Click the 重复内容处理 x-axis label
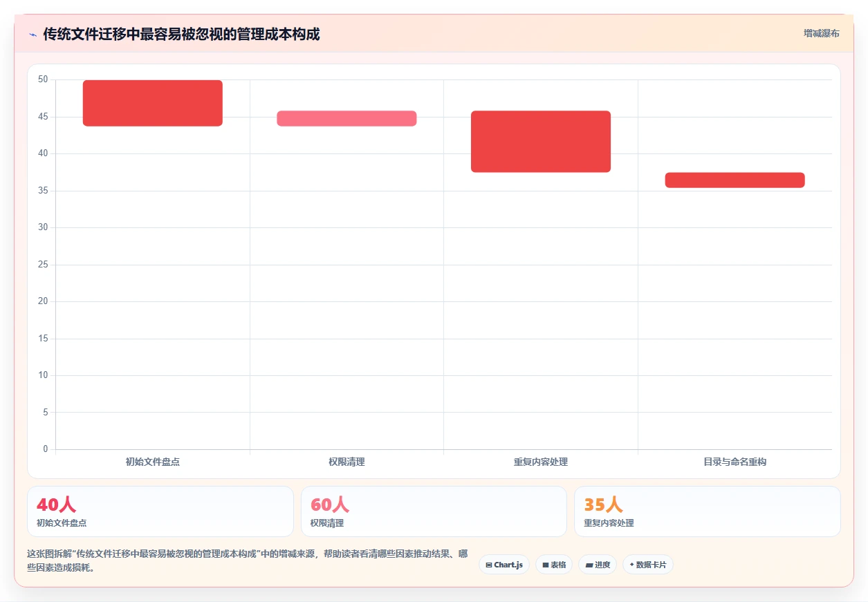The width and height of the screenshot is (868, 602). click(541, 462)
